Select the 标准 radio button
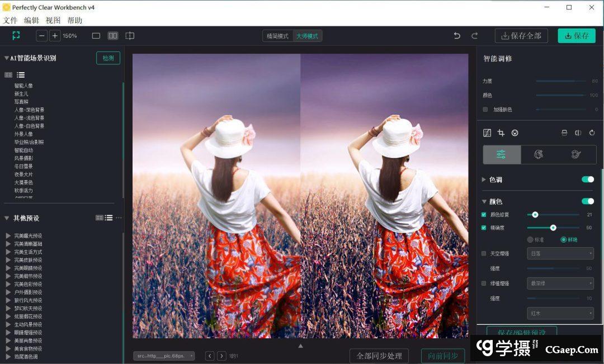Screen dimensions: 604x364 tap(530, 239)
